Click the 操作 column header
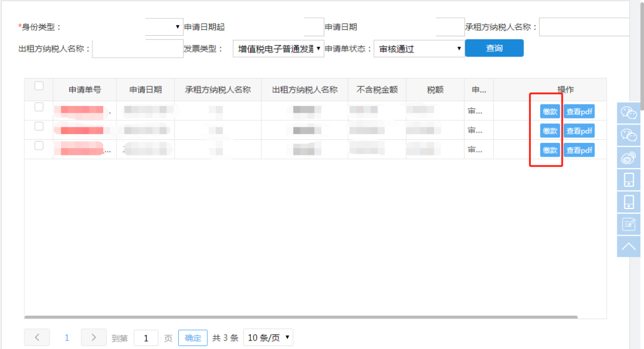This screenshot has height=349, width=644. (x=565, y=89)
